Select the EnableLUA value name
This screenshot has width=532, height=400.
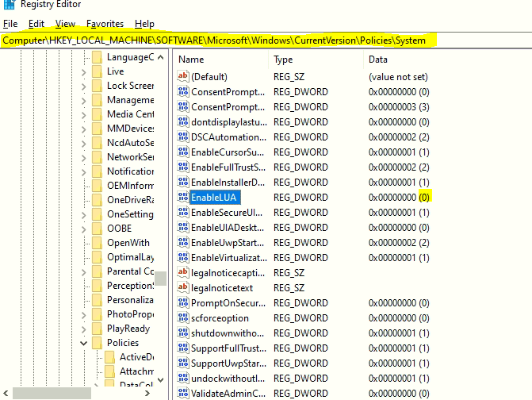214,198
